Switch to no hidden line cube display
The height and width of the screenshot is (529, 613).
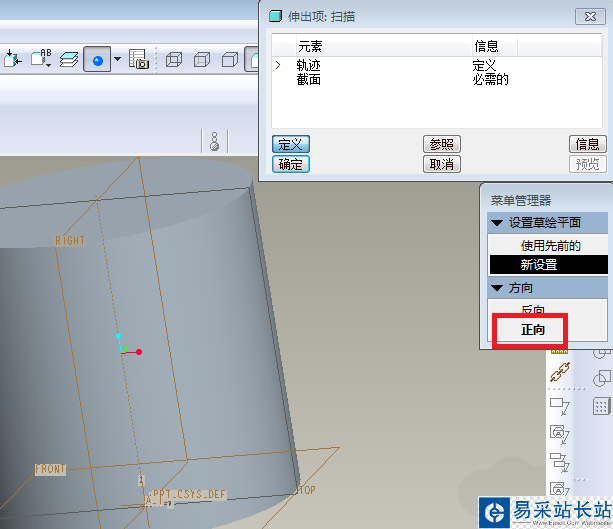tap(230, 60)
